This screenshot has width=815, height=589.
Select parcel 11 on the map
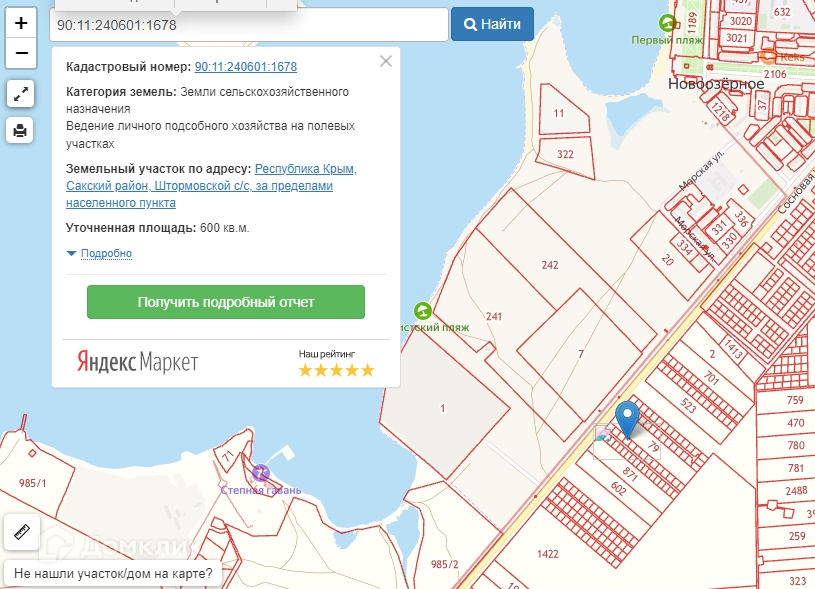click(x=559, y=113)
